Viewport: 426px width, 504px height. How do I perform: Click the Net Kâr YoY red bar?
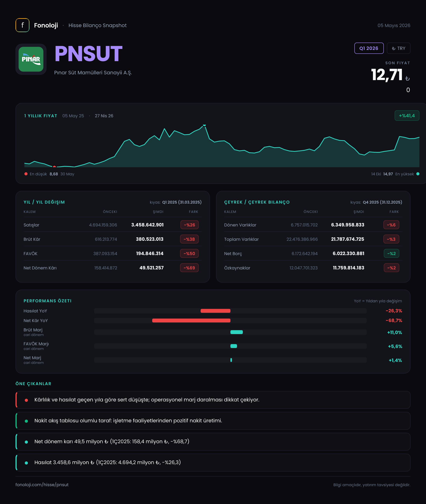pyautogui.click(x=191, y=321)
